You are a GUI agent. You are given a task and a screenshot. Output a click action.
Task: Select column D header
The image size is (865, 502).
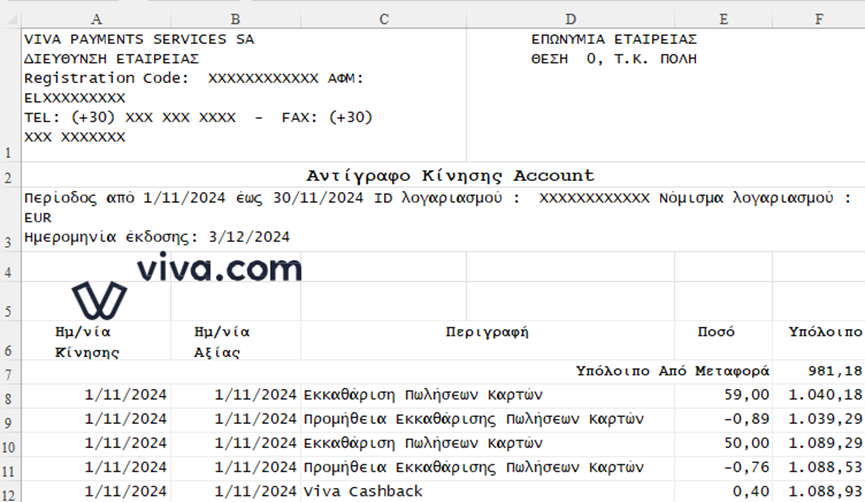tap(570, 20)
